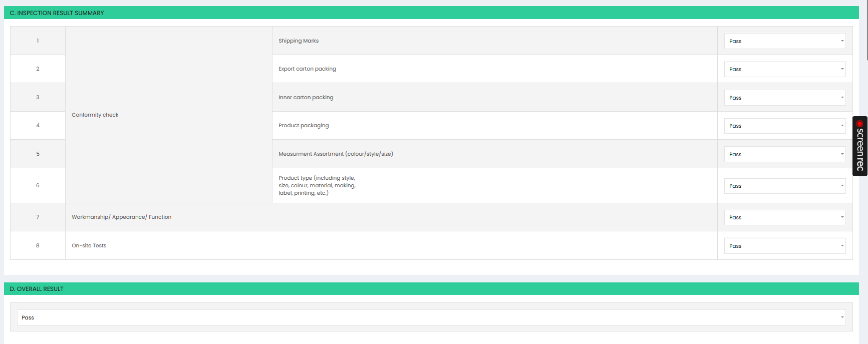Open the Inner carton packing result dropdown

[x=785, y=98]
